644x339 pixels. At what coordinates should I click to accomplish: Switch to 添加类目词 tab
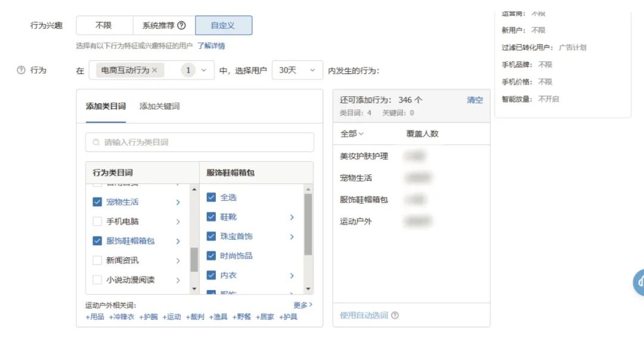106,106
